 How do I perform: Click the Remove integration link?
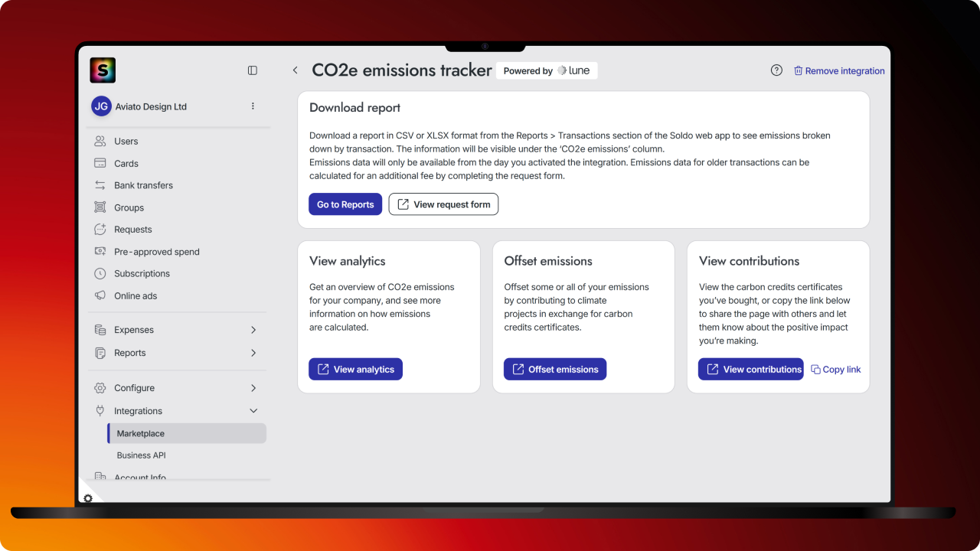pos(844,70)
